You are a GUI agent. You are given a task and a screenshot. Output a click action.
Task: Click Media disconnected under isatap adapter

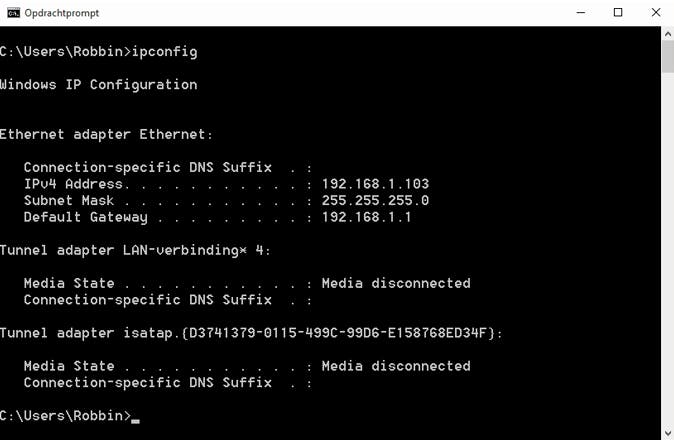395,366
